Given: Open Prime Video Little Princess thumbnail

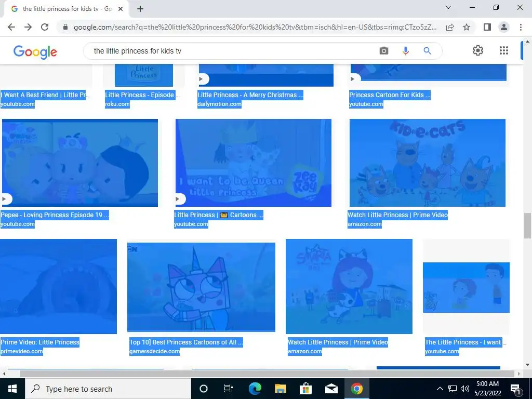Looking at the screenshot, I should coord(58,286).
